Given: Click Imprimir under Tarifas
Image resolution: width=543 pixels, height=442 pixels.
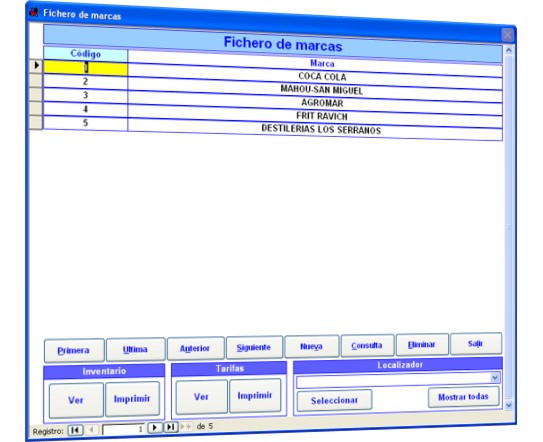Looking at the screenshot, I should point(255,396).
